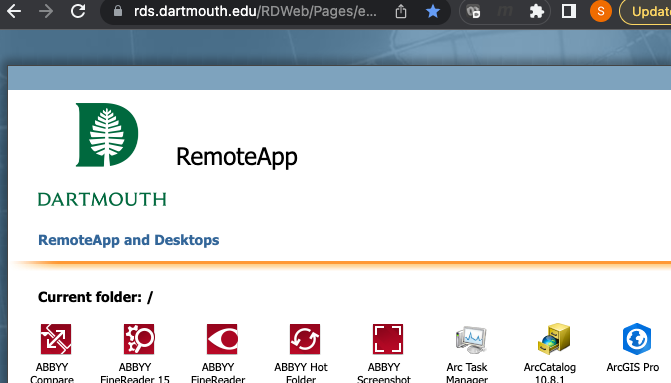
Task: Open the profile avatar S
Action: click(600, 12)
